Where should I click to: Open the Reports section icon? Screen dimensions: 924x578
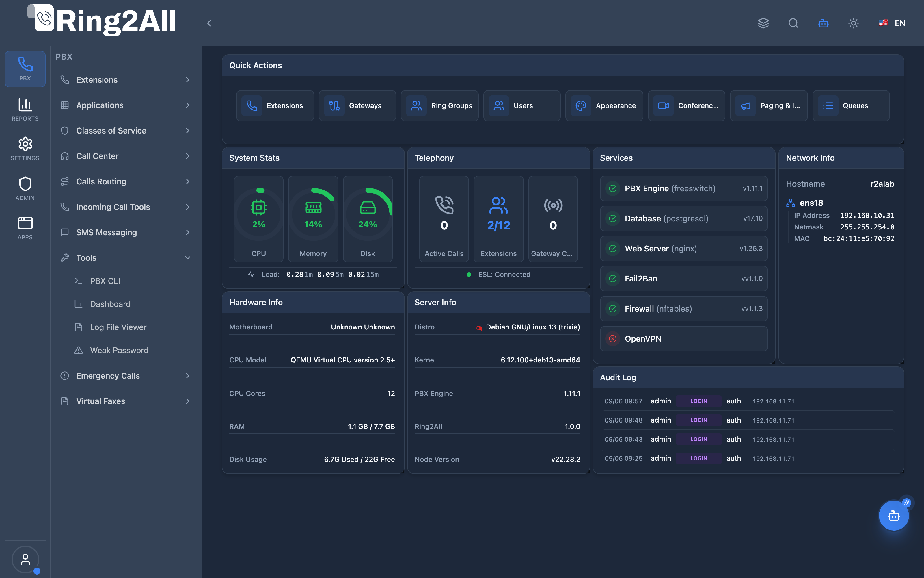(x=25, y=109)
